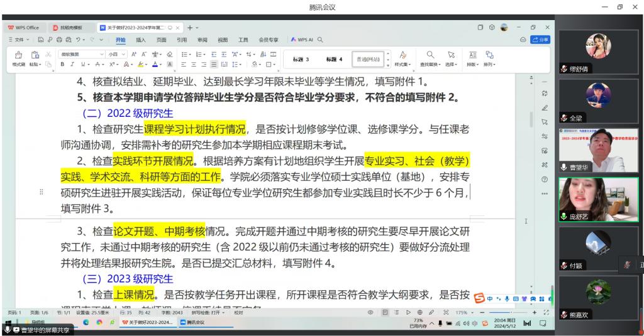The height and width of the screenshot is (336, 644).
Task: Increase font size with A+ icon
Action: click(134, 54)
